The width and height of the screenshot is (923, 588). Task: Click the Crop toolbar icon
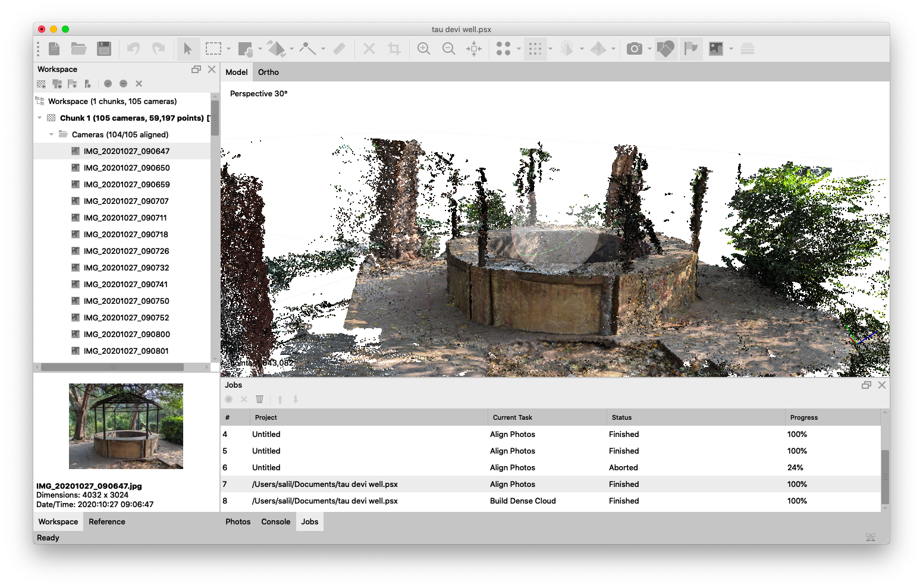click(393, 49)
